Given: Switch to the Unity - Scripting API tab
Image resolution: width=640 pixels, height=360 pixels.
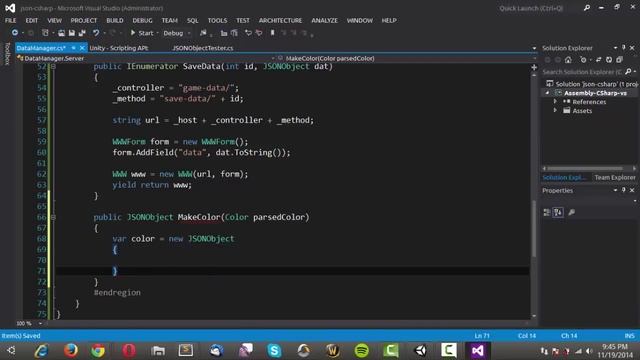Looking at the screenshot, I should tap(119, 48).
